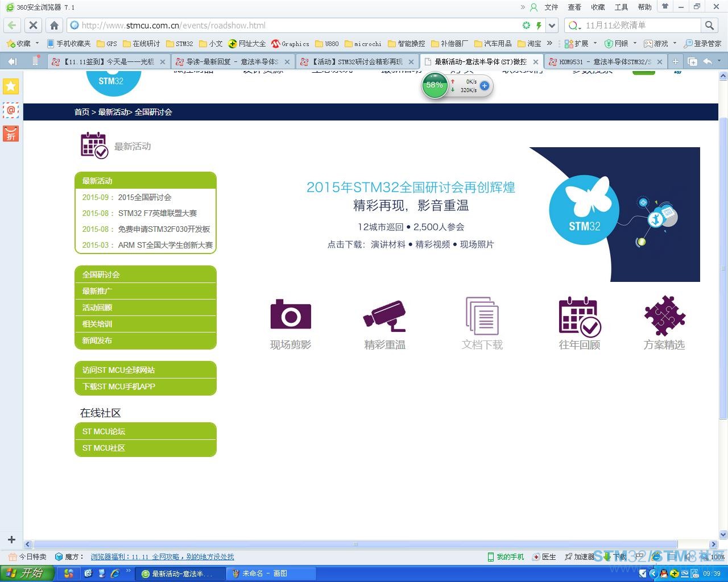Close the 【活动】STM32研讨会精彩再现 tab
This screenshot has height=582, width=728.
pos(411,62)
